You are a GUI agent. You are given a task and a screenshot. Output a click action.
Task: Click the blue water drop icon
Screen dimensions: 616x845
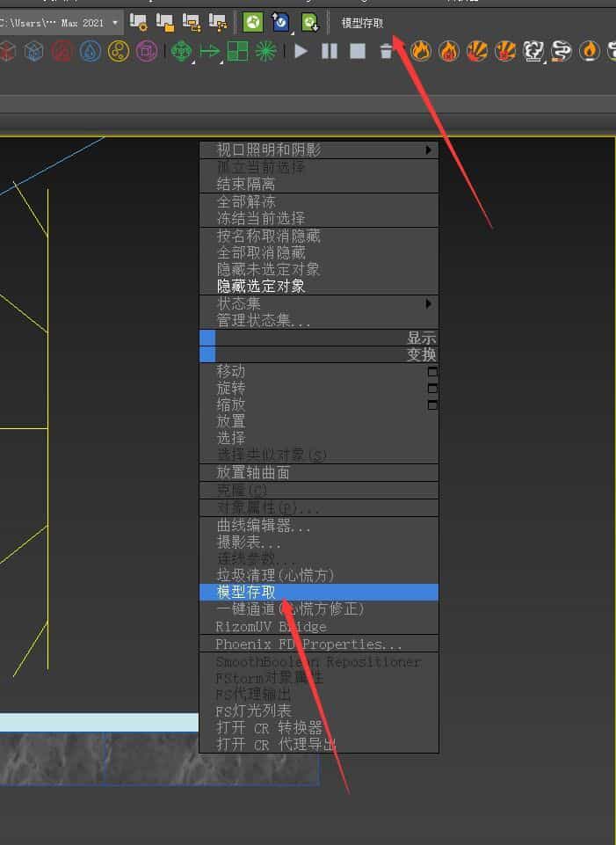[x=90, y=52]
